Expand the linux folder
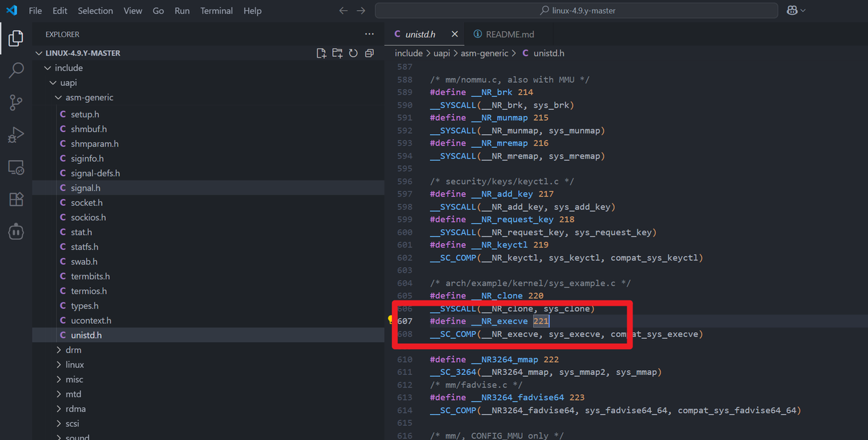The image size is (868, 440). (x=75, y=365)
